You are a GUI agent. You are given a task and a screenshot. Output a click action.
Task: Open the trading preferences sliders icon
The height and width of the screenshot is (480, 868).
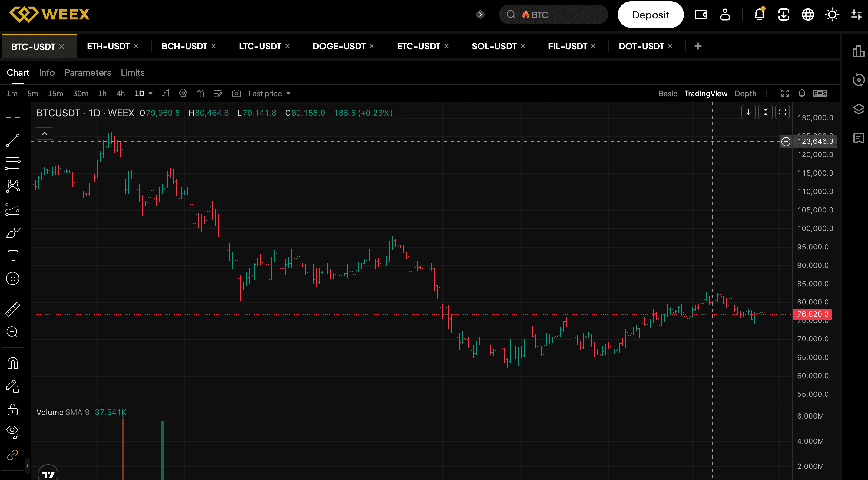(x=856, y=15)
